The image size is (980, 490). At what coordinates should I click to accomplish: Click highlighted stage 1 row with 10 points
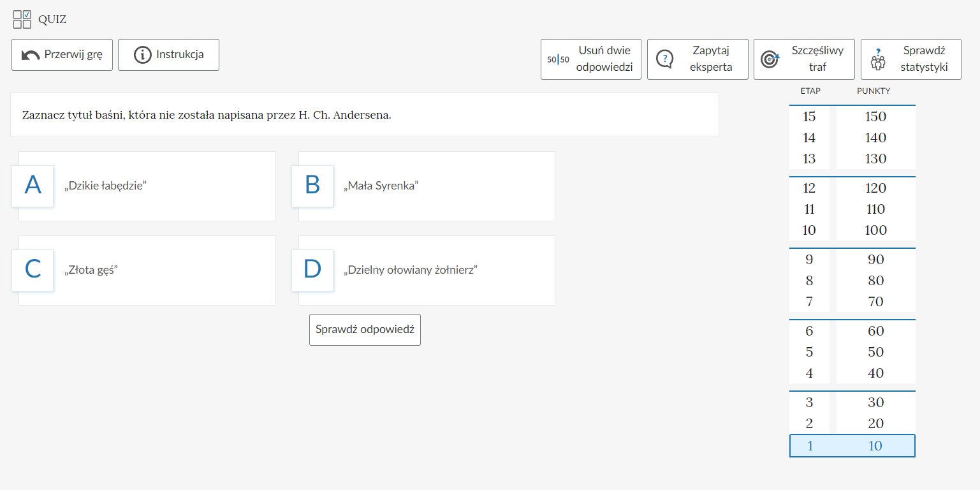(852, 446)
